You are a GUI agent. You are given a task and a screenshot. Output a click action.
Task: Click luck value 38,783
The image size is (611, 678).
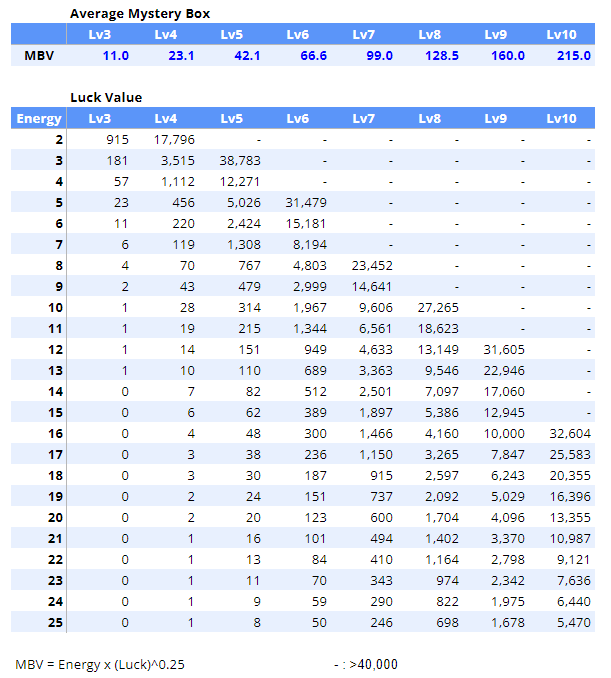pyautogui.click(x=240, y=161)
